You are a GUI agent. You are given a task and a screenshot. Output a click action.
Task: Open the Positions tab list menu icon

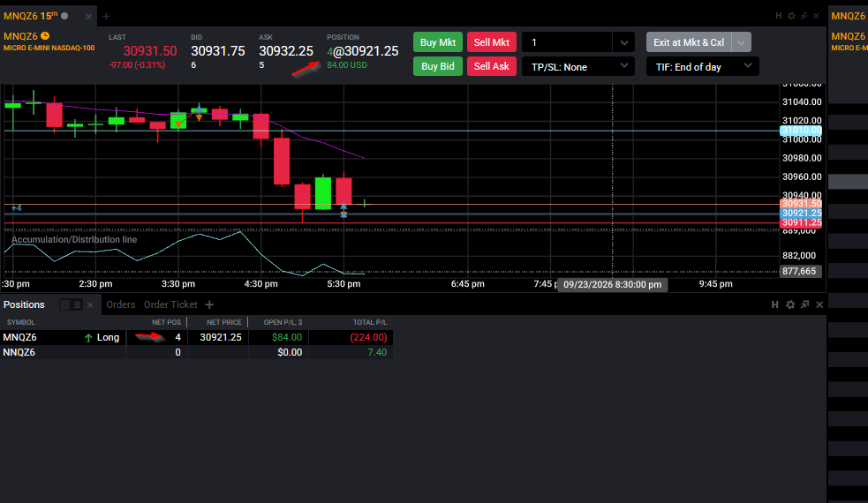coord(78,305)
